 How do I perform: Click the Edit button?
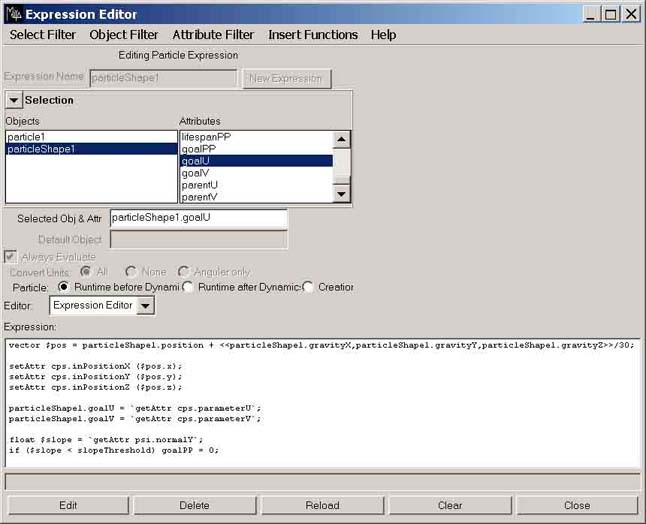tap(68, 506)
